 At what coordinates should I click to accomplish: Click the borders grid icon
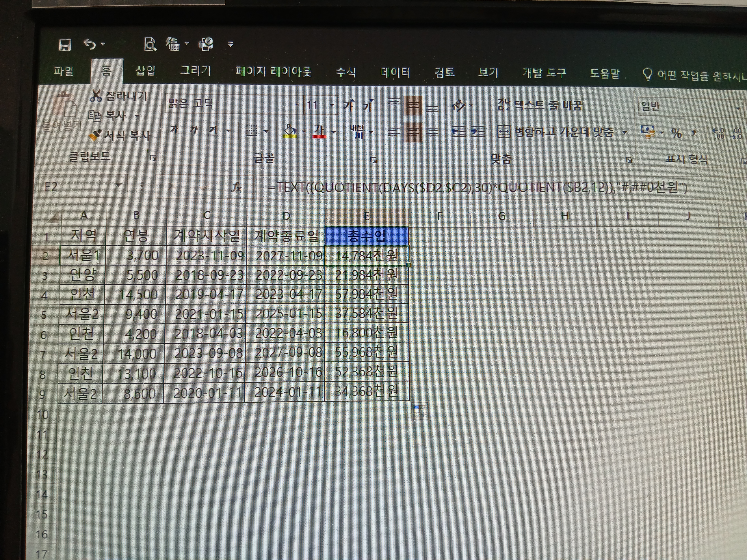(x=251, y=131)
